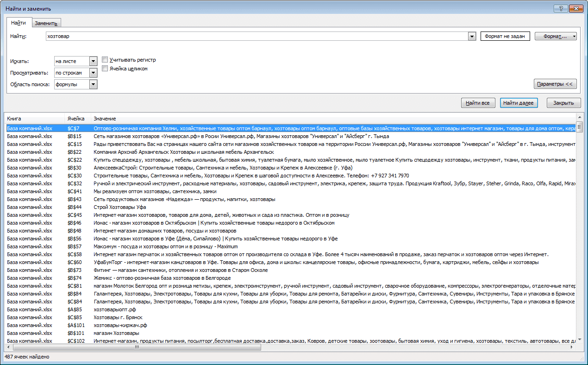Open the search history dropdown arrow
Viewport: 588px width, 365px height.
point(472,36)
